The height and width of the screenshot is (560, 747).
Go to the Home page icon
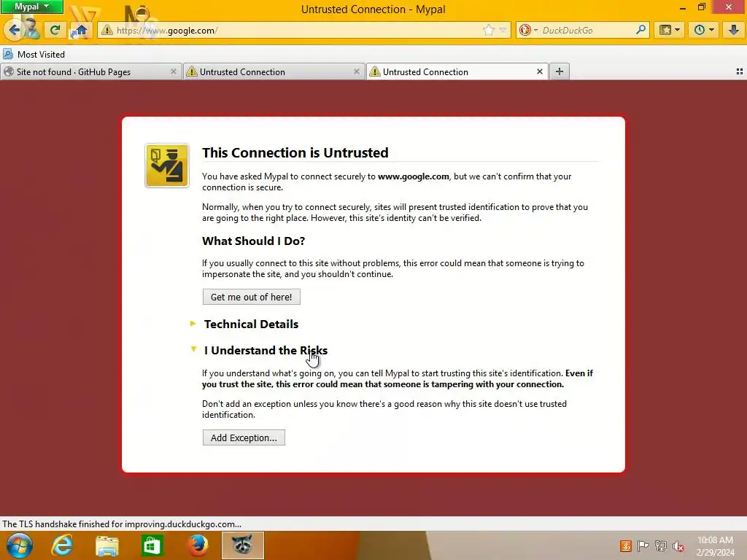[82, 31]
